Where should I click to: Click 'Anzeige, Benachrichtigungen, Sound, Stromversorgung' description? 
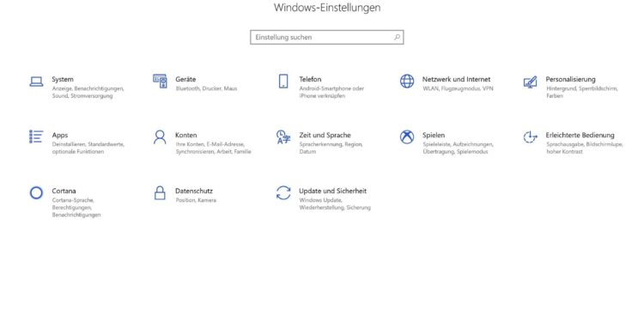click(88, 92)
